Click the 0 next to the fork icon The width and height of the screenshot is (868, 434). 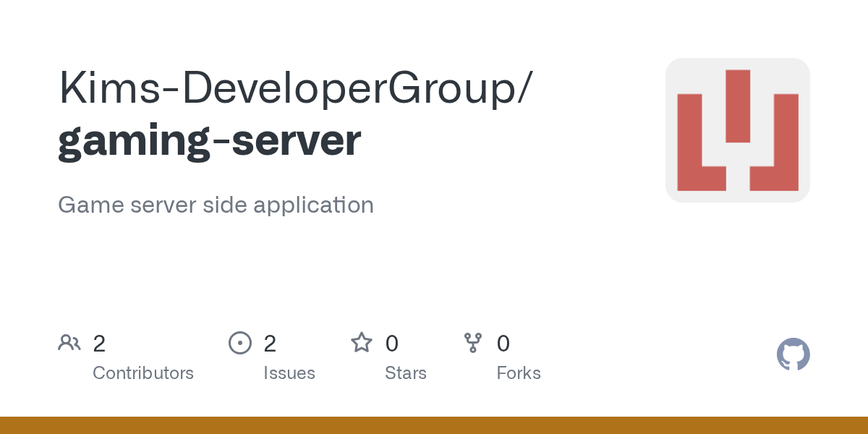503,343
